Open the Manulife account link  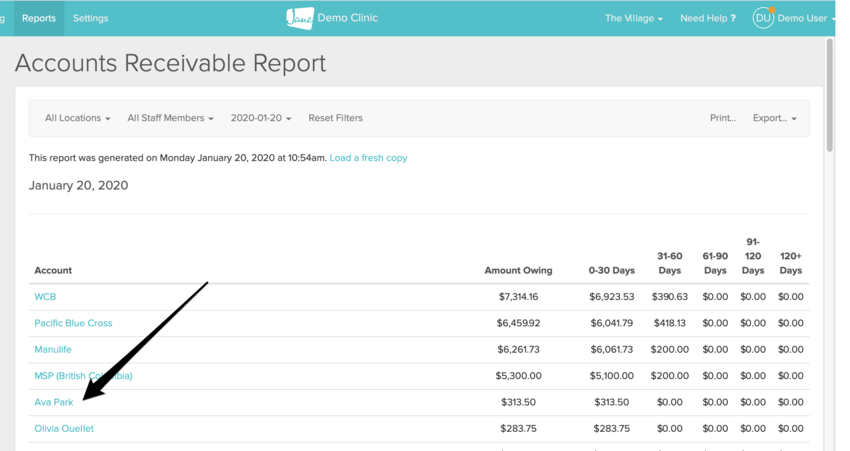pyautogui.click(x=53, y=350)
